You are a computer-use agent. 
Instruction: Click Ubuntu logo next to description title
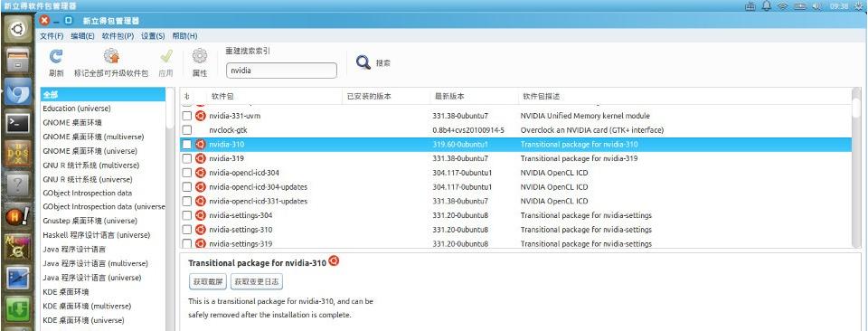[x=334, y=260]
